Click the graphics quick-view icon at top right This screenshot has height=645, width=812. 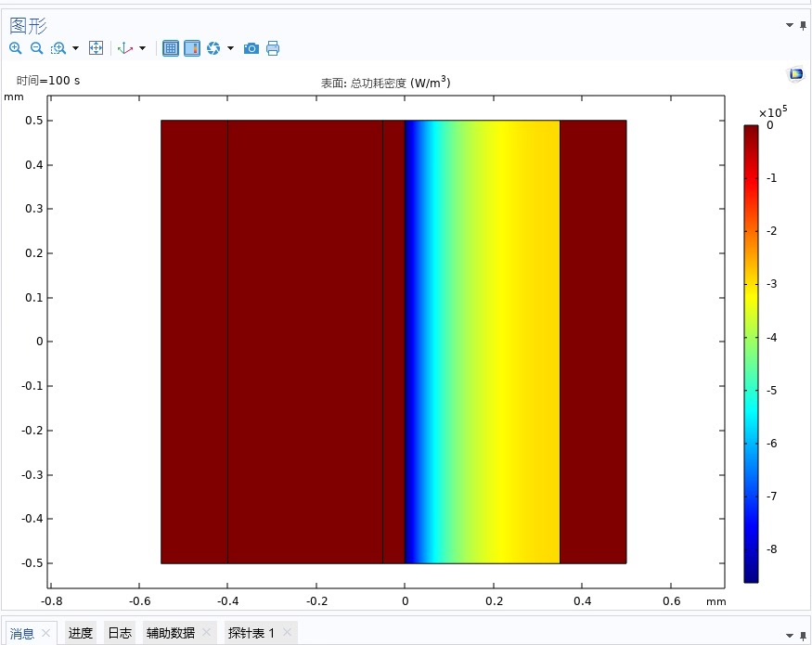[x=796, y=74]
